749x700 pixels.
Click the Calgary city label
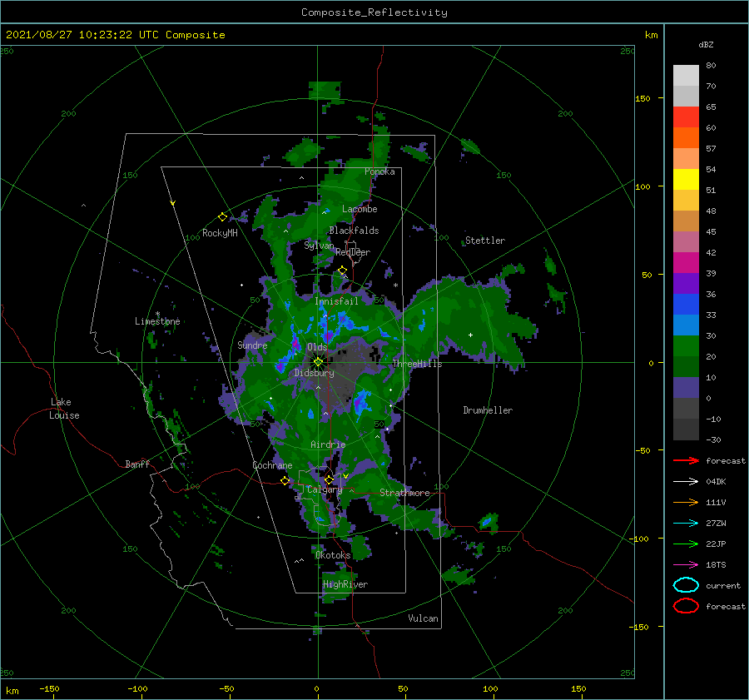point(325,489)
